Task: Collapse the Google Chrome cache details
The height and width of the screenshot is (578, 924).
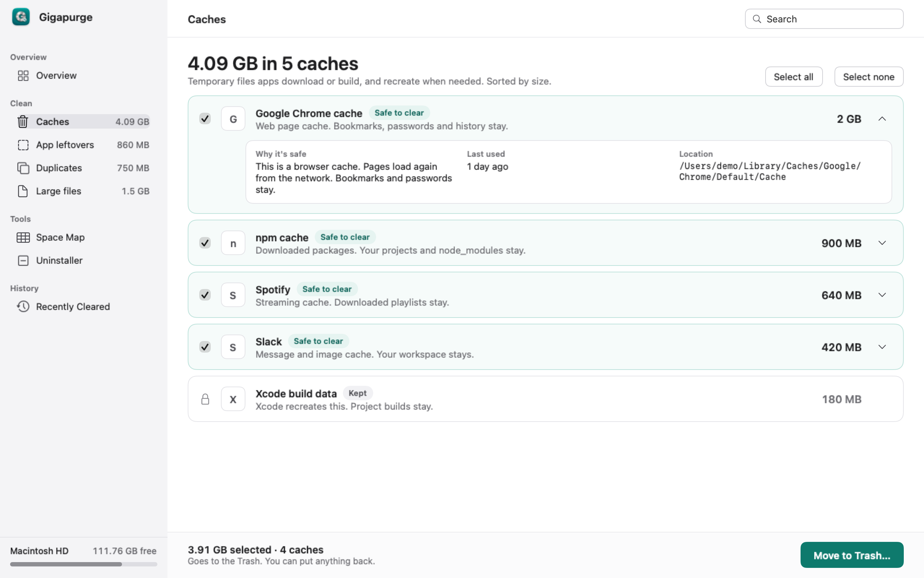Action: (x=882, y=119)
